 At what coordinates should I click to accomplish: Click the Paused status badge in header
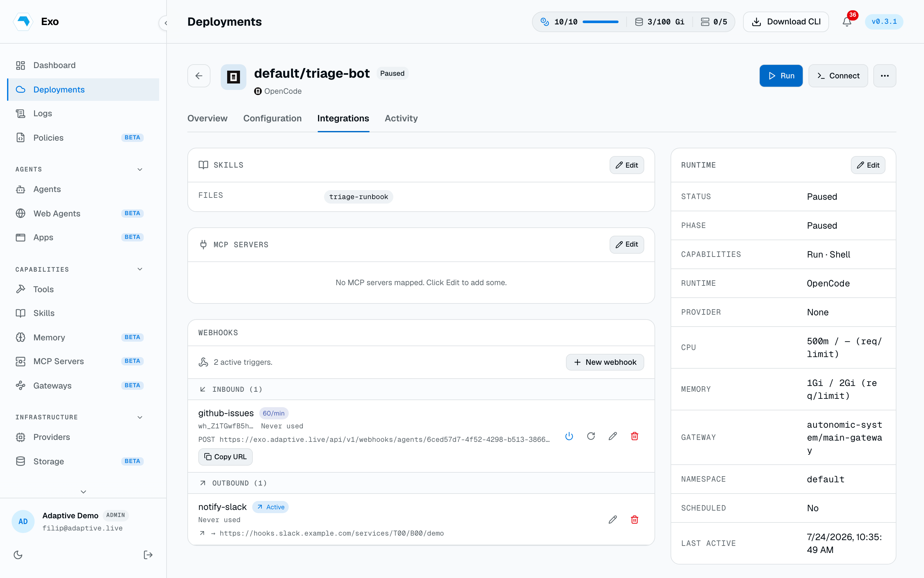[x=392, y=74]
